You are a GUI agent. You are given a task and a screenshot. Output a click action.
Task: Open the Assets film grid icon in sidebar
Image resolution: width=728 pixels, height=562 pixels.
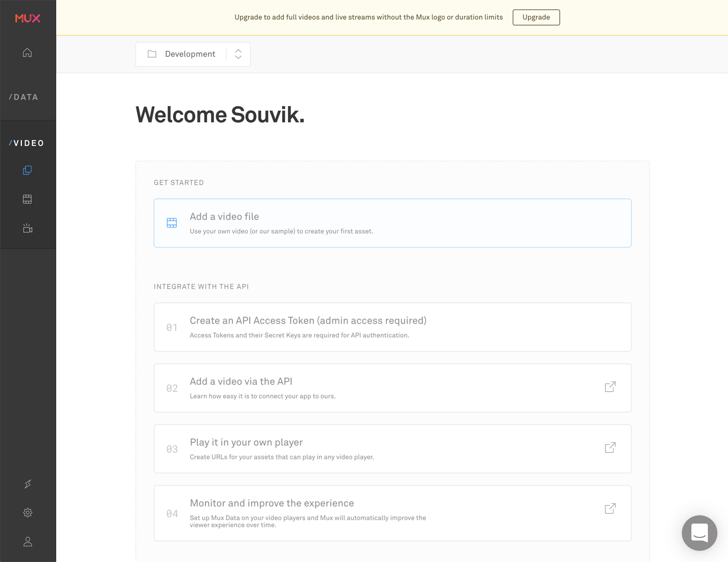[x=28, y=199]
